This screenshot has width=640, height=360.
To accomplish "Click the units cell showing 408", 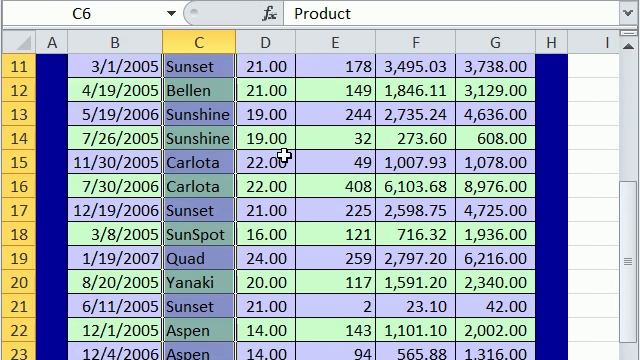I will click(x=335, y=186).
